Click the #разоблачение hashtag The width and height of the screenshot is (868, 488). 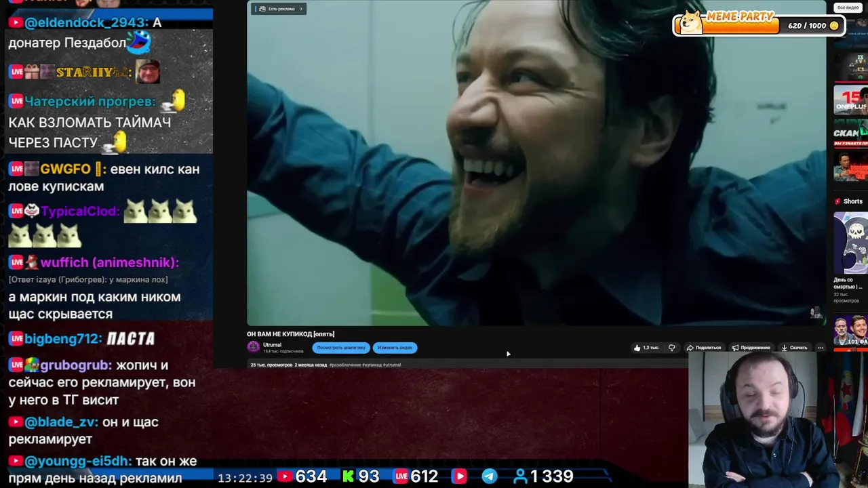345,365
